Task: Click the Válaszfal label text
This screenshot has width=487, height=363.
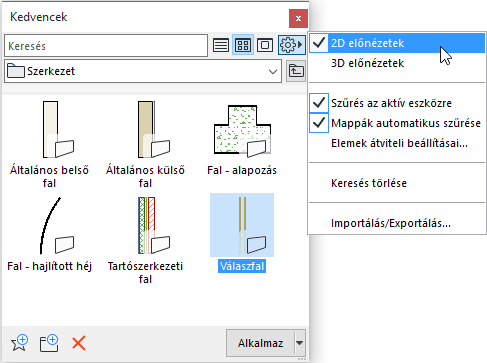Action: [x=242, y=266]
